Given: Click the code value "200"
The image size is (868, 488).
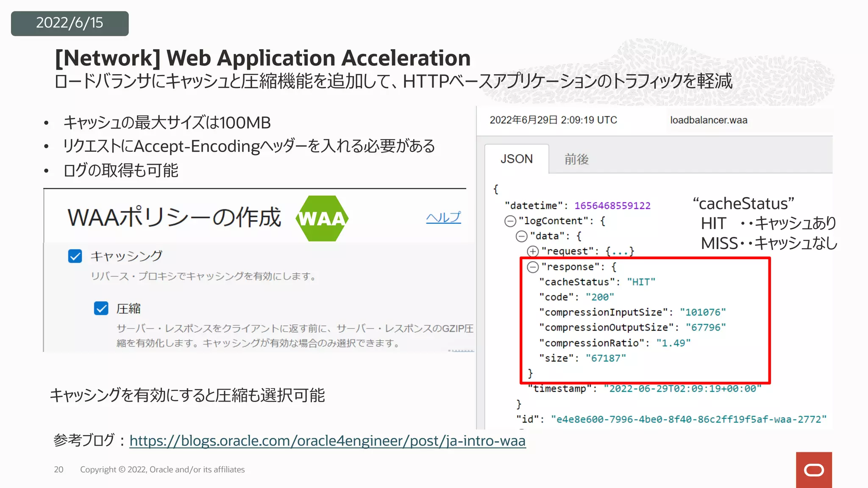Looking at the screenshot, I should pyautogui.click(x=600, y=297).
